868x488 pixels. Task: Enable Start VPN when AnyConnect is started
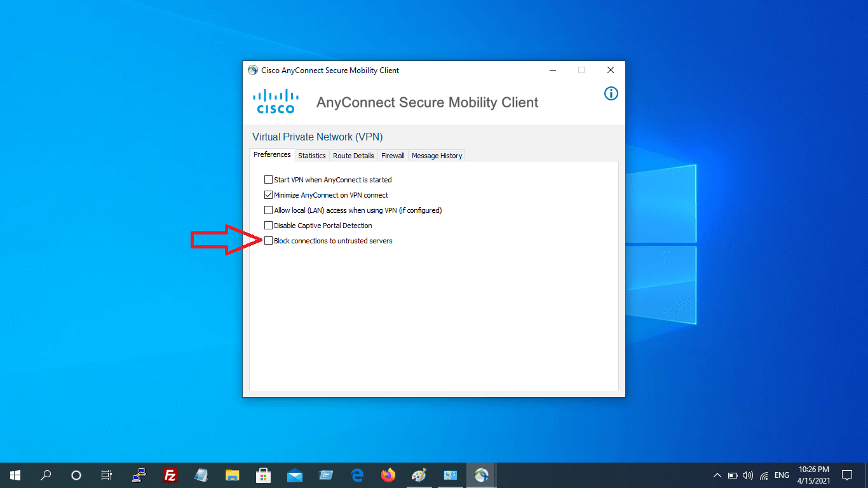(x=269, y=180)
